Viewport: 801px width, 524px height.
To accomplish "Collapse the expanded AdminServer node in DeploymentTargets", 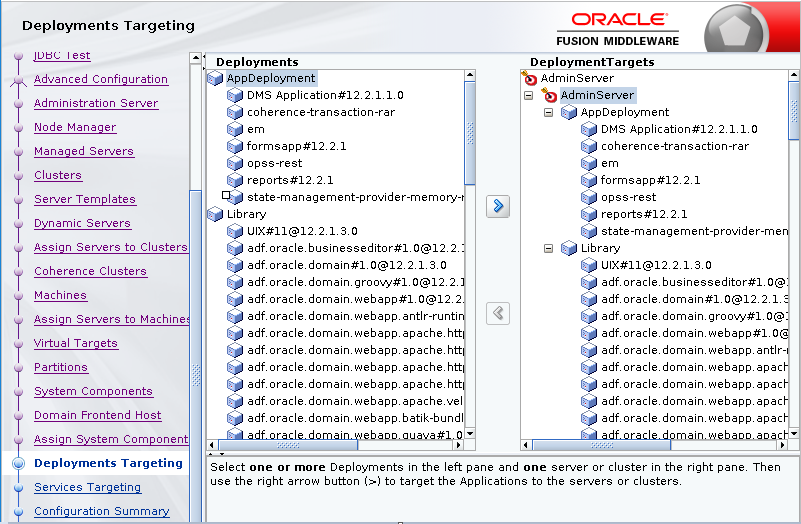I will click(528, 96).
